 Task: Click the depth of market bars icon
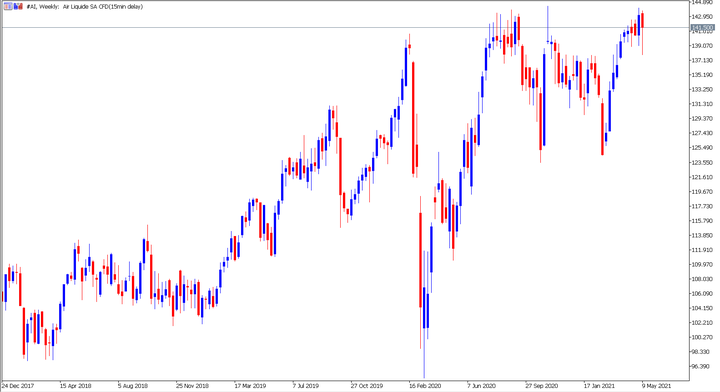pos(18,6)
